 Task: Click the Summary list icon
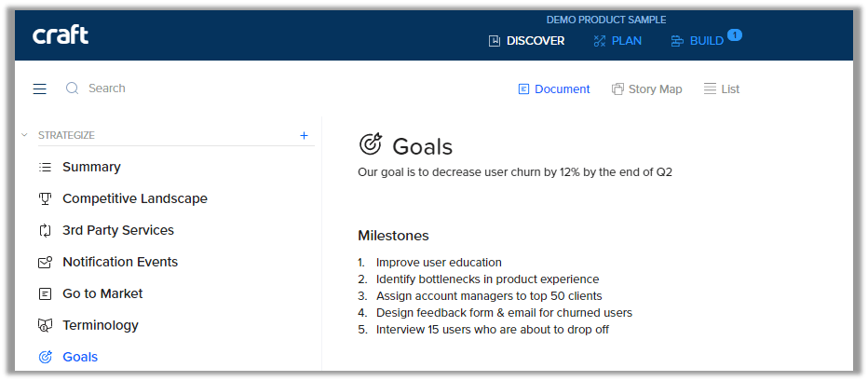[45, 168]
